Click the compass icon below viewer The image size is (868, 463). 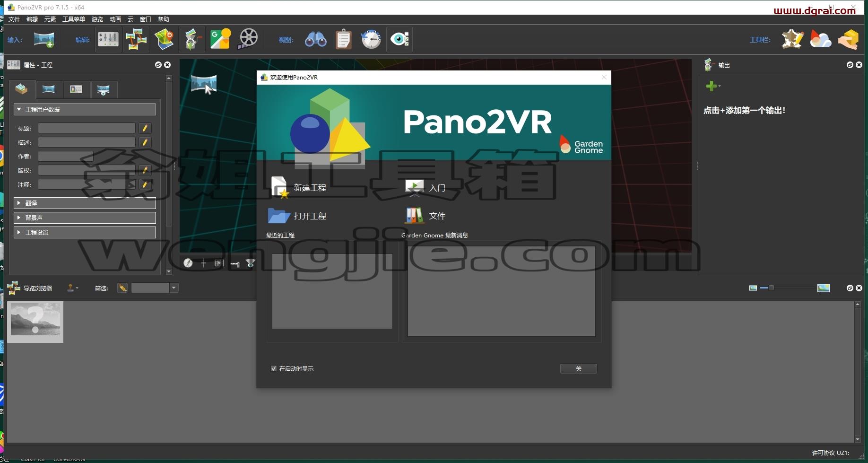point(188,263)
